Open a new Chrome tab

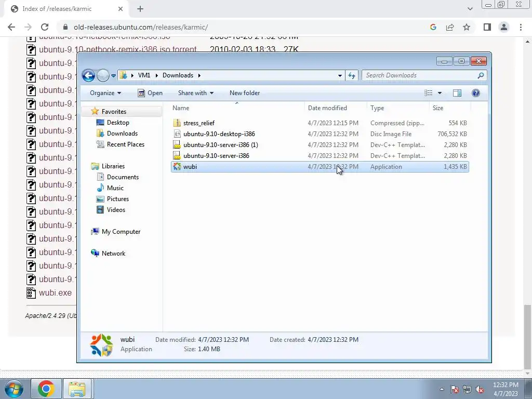[140, 9]
